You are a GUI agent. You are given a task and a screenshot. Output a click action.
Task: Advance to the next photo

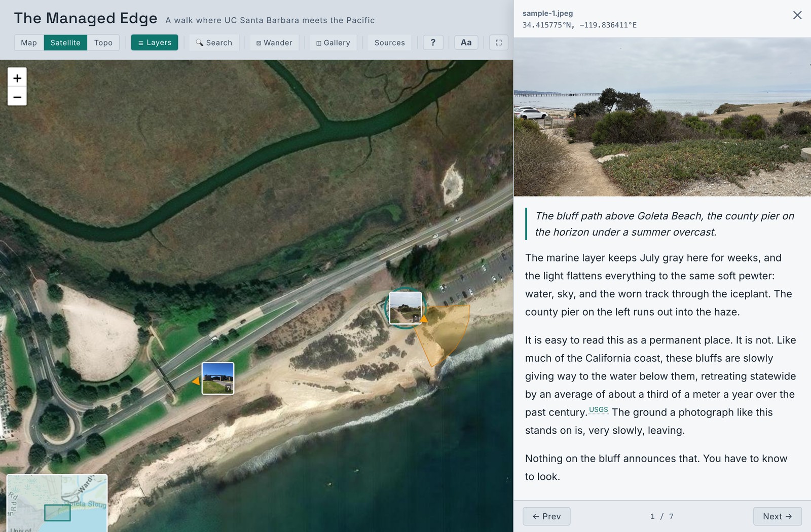(778, 516)
